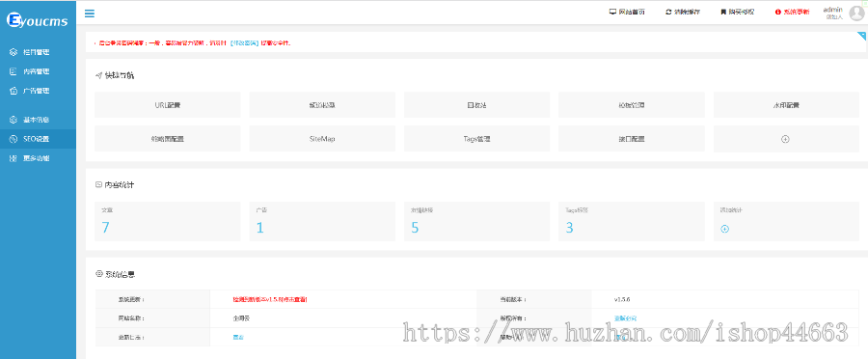Open 栏目管理 in the sidebar
This screenshot has width=868, height=359.
[36, 52]
